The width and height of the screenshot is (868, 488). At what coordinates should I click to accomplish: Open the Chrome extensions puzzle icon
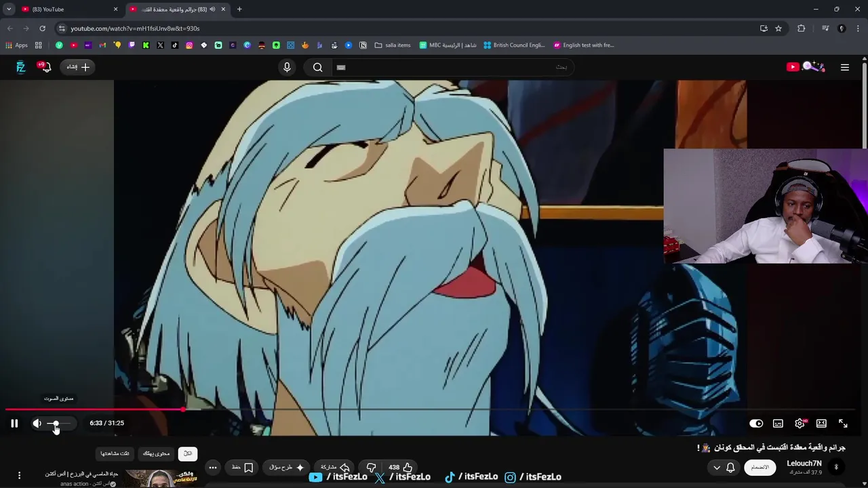tap(802, 28)
